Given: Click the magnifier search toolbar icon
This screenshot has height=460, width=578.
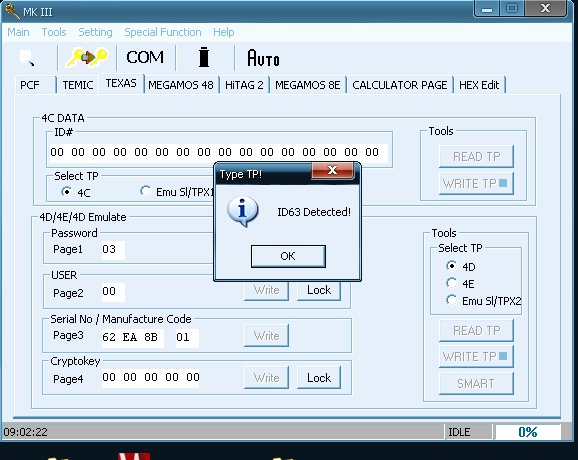Looking at the screenshot, I should coord(27,58).
